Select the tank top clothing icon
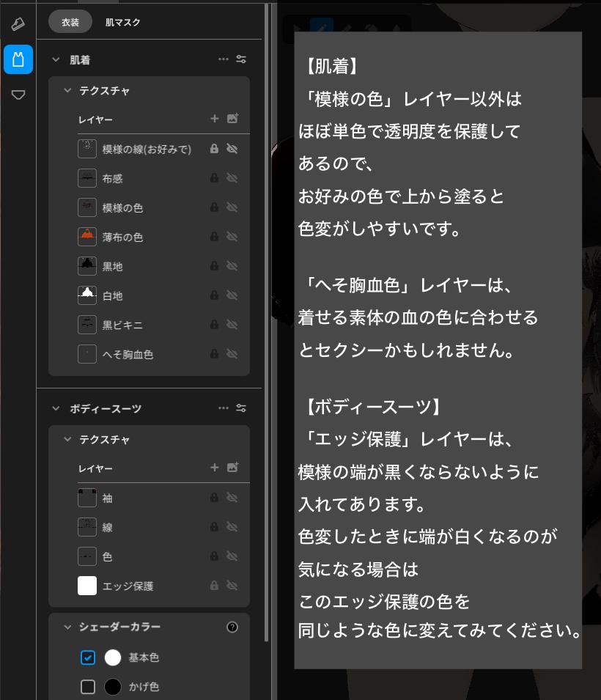The image size is (601, 700). point(18,59)
